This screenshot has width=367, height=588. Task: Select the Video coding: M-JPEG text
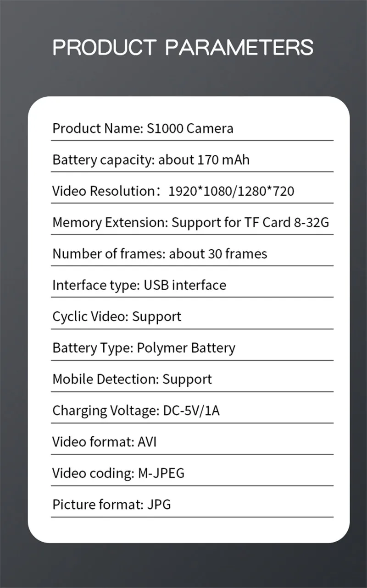click(x=118, y=473)
